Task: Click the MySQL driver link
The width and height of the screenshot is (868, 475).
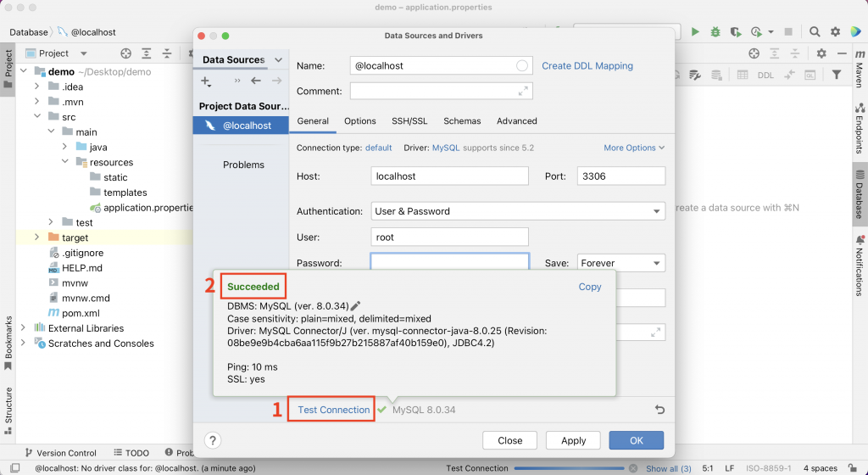Action: click(x=446, y=148)
